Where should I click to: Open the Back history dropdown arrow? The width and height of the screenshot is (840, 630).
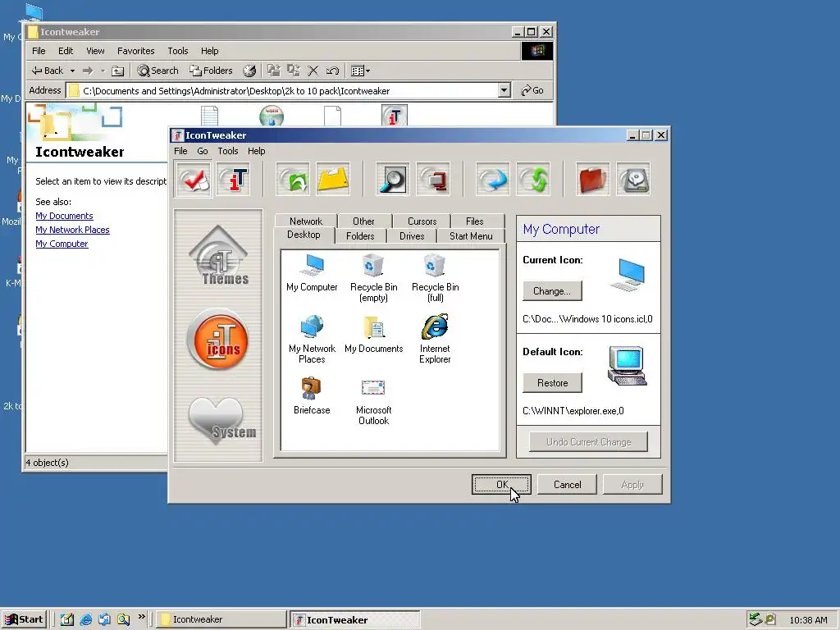click(72, 71)
